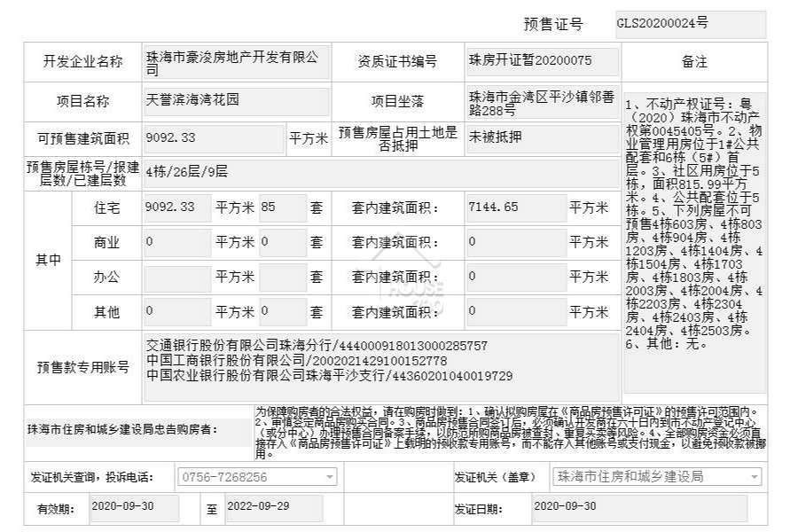Viewport: 798px width, 532px height.
Task: Click the 资质证书编号 field 珠房开证暂20200075
Action: click(x=542, y=61)
